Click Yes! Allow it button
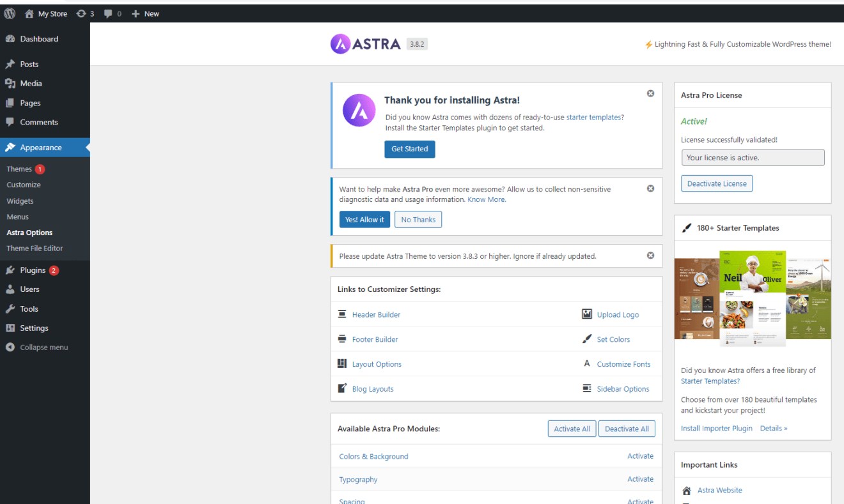The image size is (844, 504). (x=364, y=220)
